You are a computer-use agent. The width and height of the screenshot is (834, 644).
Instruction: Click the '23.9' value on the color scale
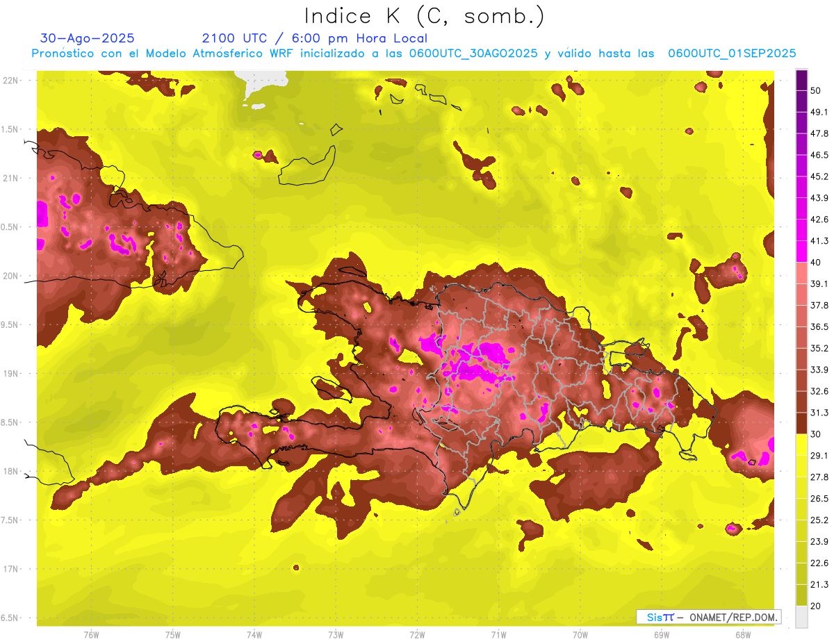pyautogui.click(x=819, y=542)
